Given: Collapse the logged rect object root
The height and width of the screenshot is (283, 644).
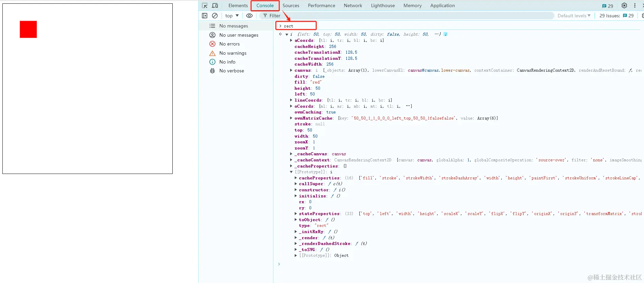Looking at the screenshot, I should [x=287, y=34].
